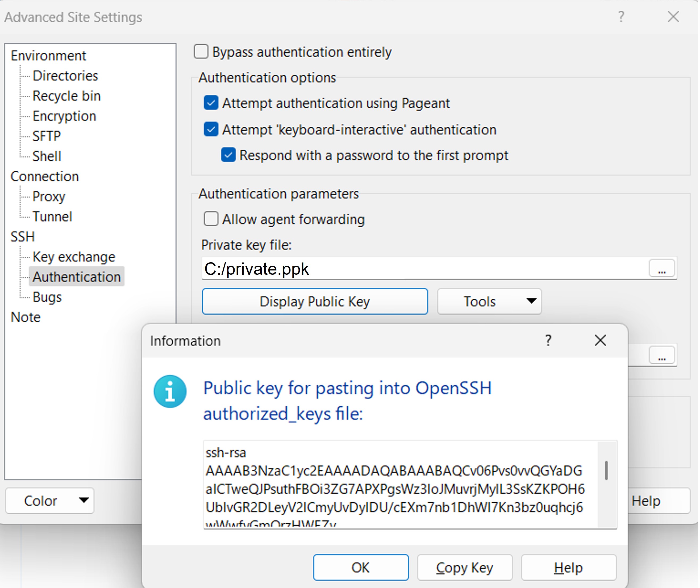The width and height of the screenshot is (700, 588).
Task: Click the second ellipsis browse button
Action: (x=662, y=355)
